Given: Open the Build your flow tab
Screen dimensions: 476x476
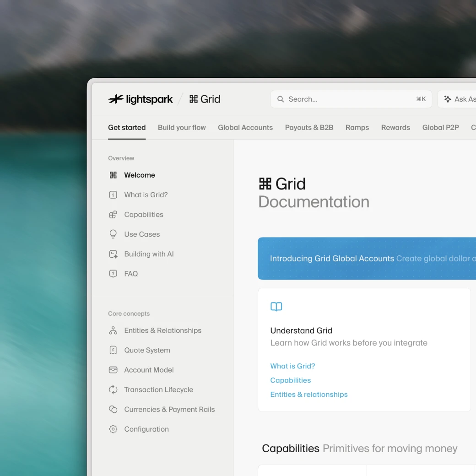Looking at the screenshot, I should [182, 128].
